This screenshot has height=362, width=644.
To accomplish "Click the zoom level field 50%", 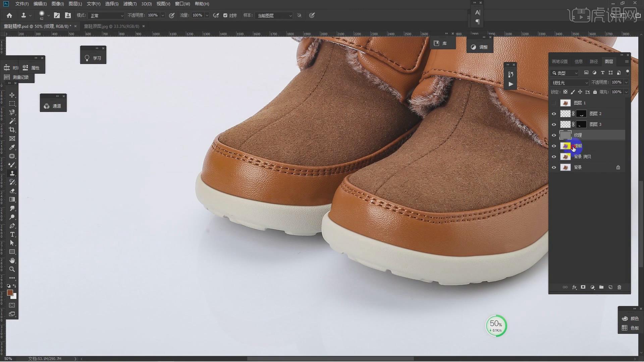I will point(8,359).
